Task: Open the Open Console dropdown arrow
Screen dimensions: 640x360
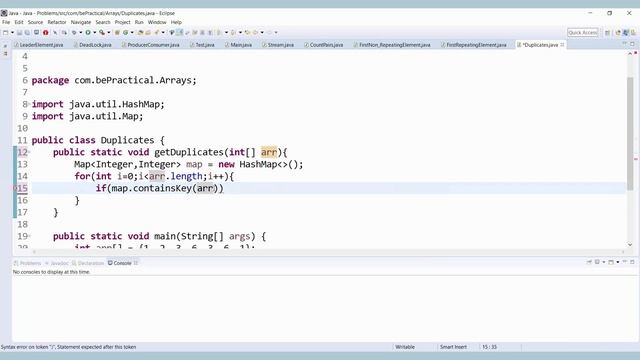Action: [x=618, y=262]
